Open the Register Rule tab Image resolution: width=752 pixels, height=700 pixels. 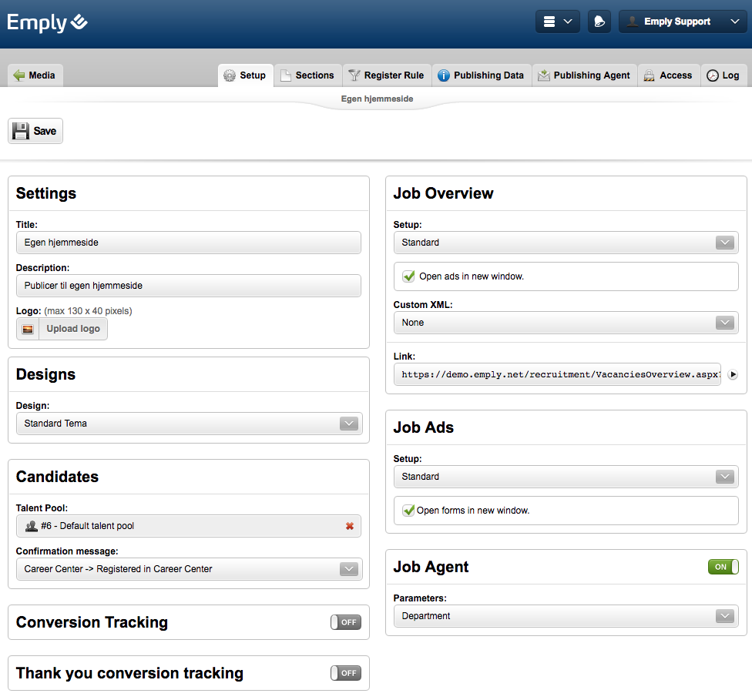(386, 75)
